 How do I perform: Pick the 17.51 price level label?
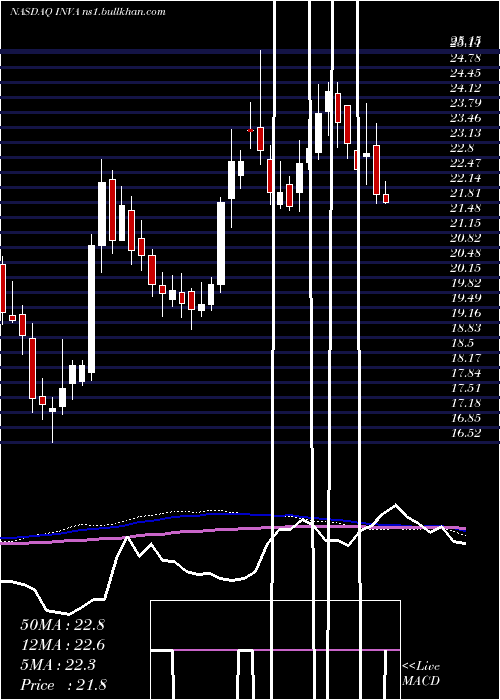466,388
